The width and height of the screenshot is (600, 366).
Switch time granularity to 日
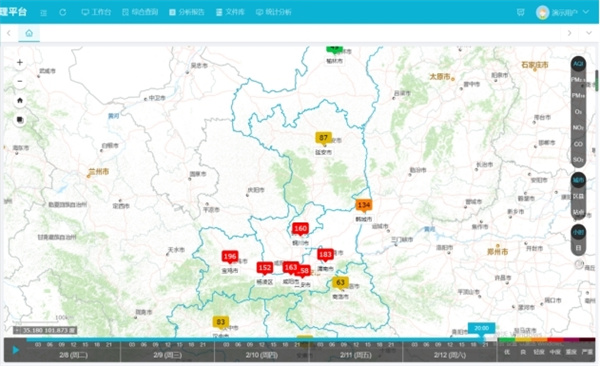click(x=578, y=248)
